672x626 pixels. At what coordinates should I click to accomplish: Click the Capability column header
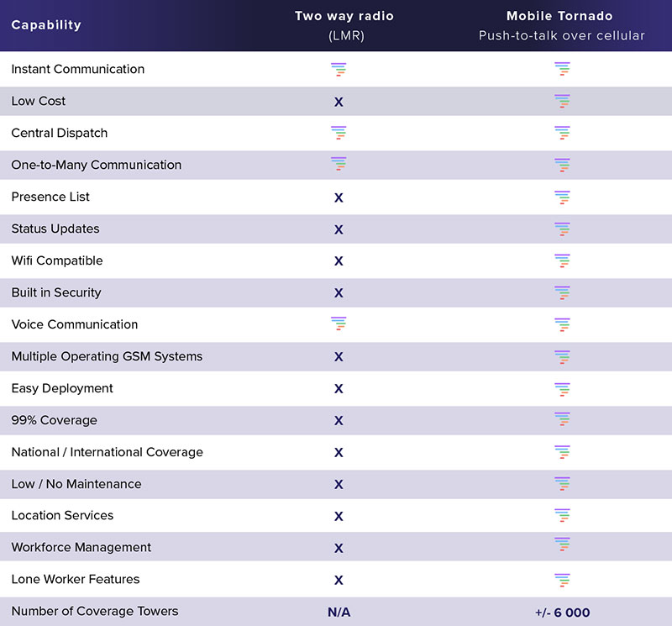coord(46,25)
